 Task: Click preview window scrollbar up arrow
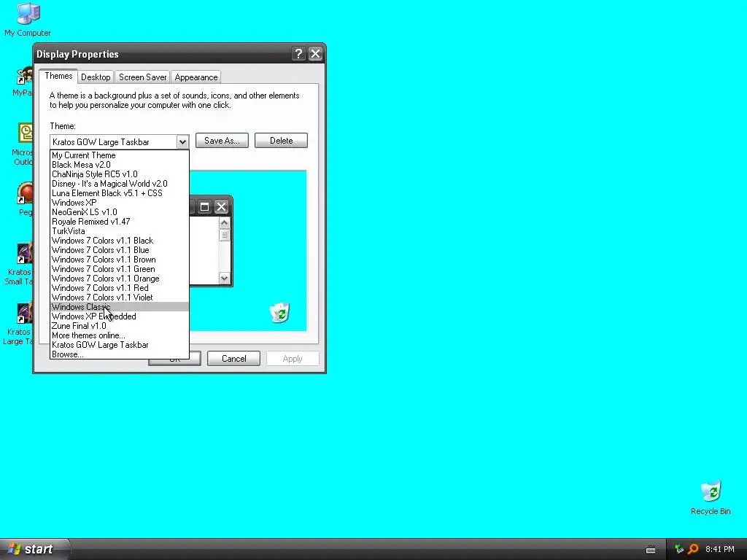click(x=225, y=223)
